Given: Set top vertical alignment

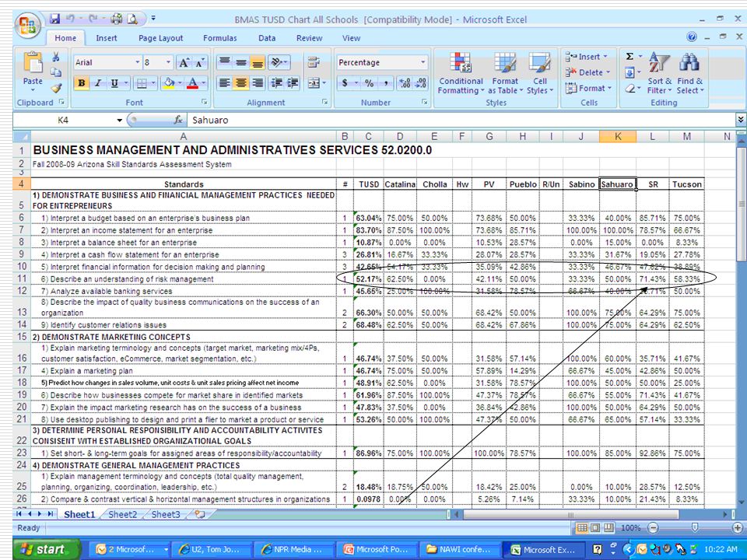Looking at the screenshot, I should (224, 62).
